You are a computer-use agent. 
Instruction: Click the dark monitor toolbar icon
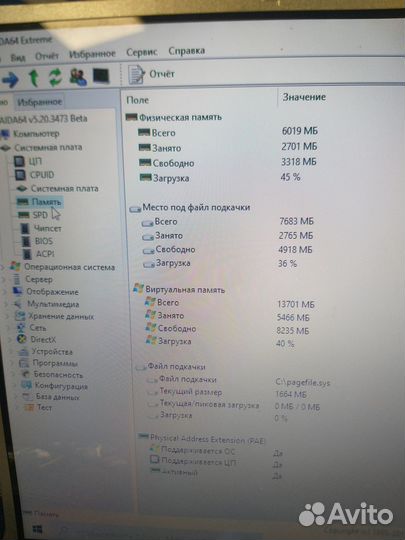[101, 76]
